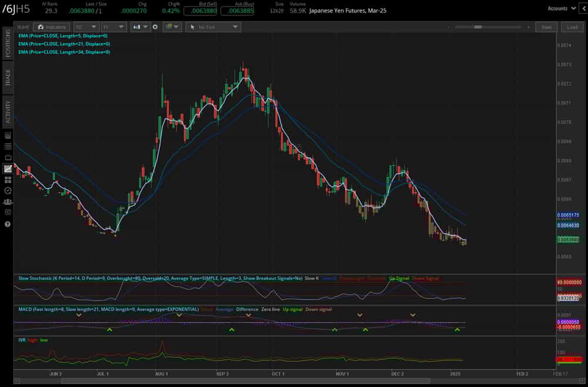This screenshot has height=387, width=588.
Task: Click the Load chart button
Action: pos(571,26)
